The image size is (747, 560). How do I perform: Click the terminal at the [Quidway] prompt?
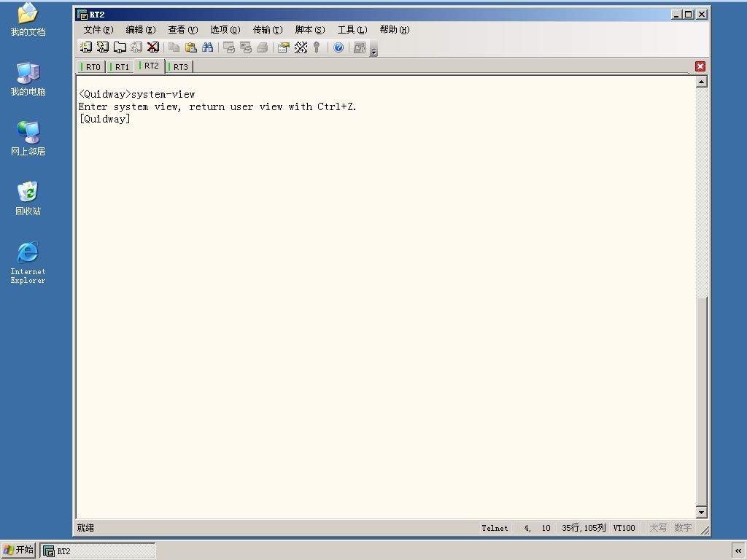click(104, 119)
